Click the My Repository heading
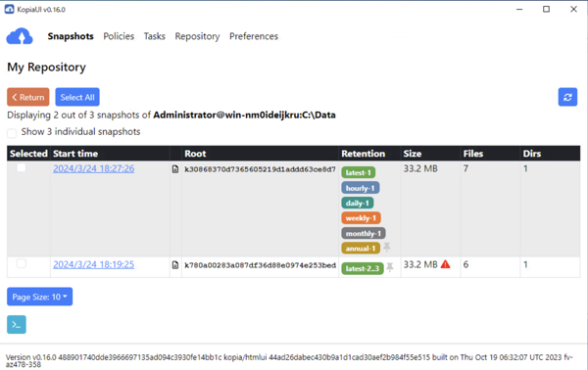Viewport: 588px width, 370px height. (46, 67)
